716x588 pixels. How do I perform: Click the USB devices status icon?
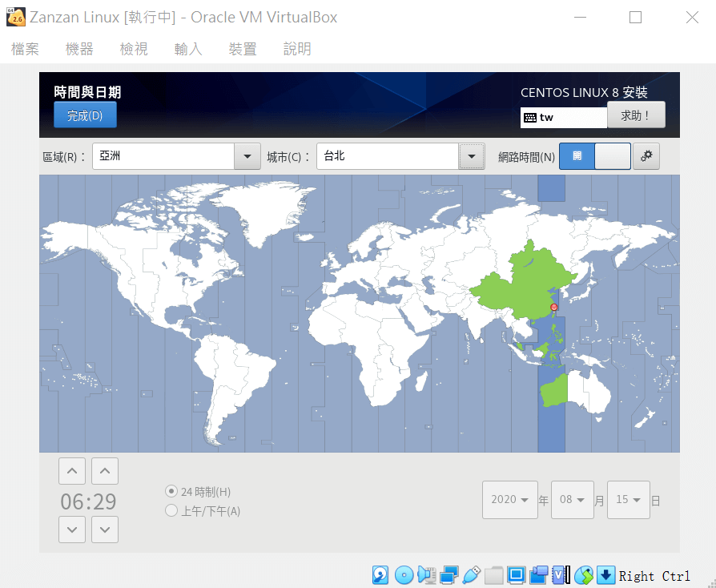pos(471,575)
